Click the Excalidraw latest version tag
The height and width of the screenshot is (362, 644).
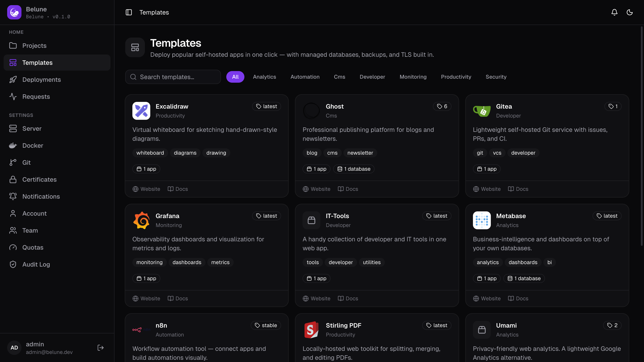tap(267, 106)
